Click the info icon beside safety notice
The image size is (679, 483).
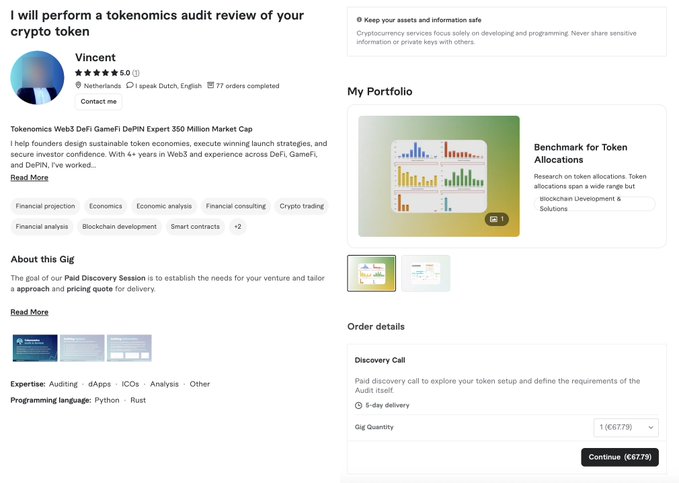point(359,20)
